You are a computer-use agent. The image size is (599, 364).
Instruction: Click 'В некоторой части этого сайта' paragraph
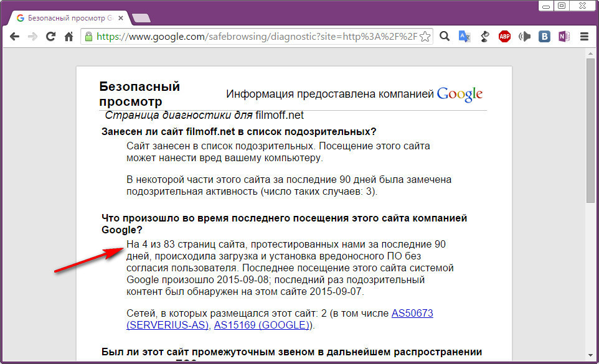[x=289, y=185]
